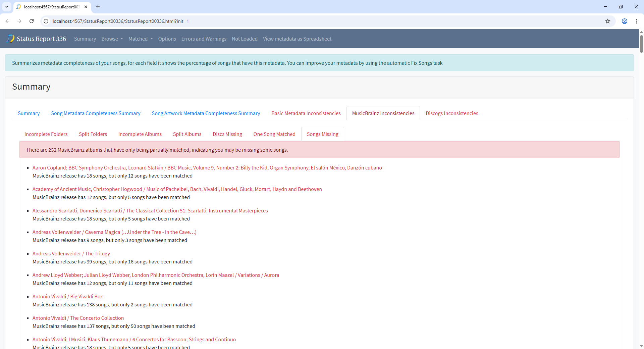Click text 'has 12 songs, but only 11'

coord(105,283)
